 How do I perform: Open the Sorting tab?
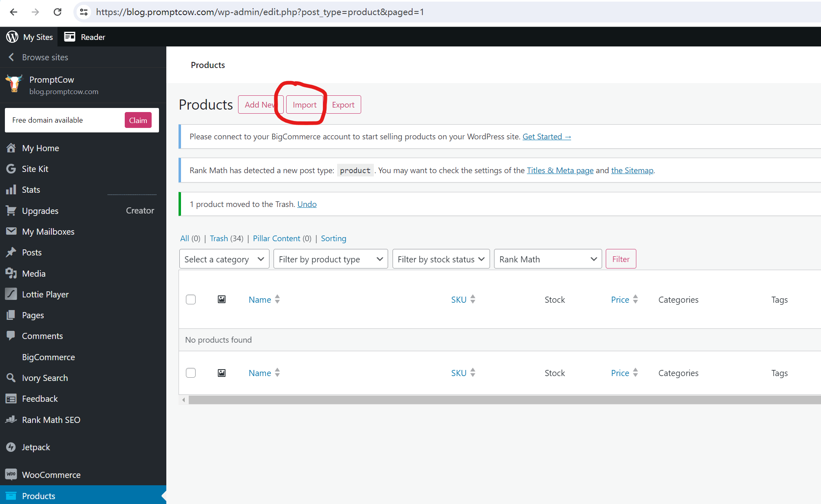pos(333,238)
